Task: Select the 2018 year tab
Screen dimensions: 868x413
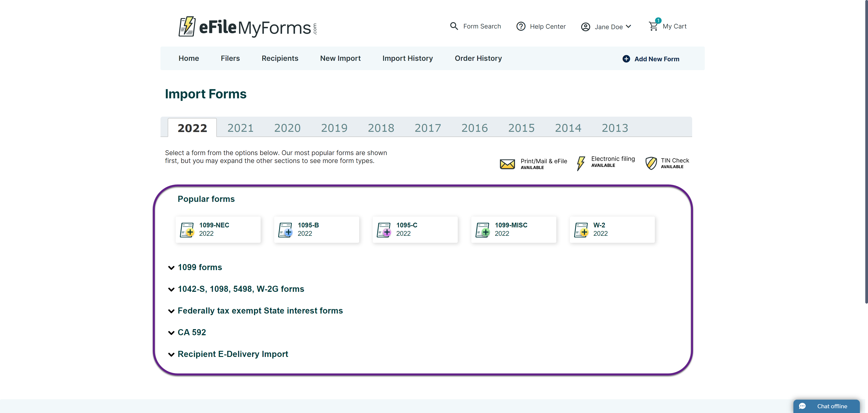Action: point(381,128)
